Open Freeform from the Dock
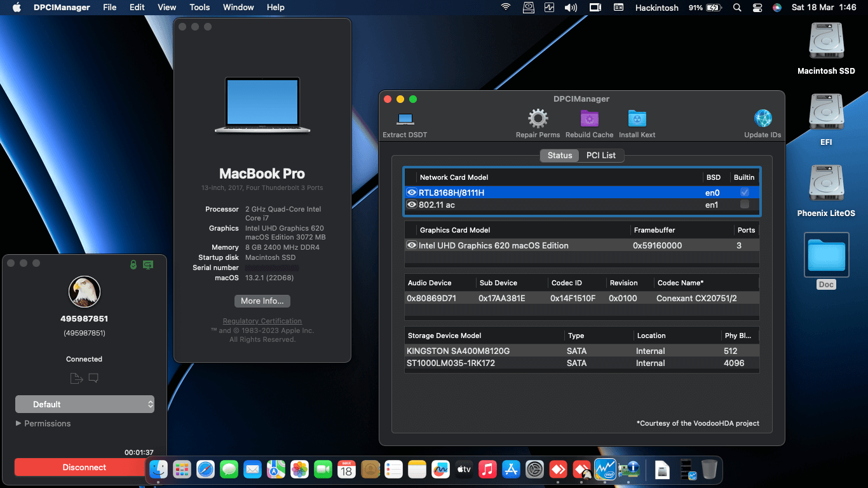This screenshot has width=868, height=488. [x=440, y=470]
